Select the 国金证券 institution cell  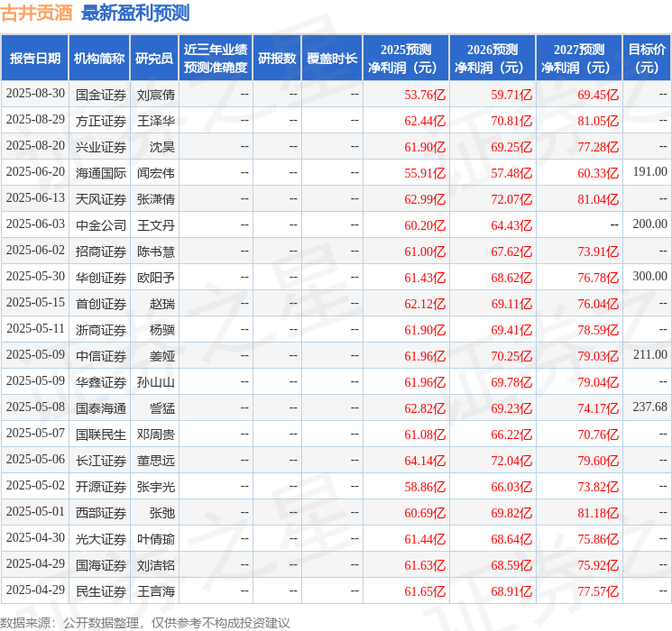[x=101, y=95]
